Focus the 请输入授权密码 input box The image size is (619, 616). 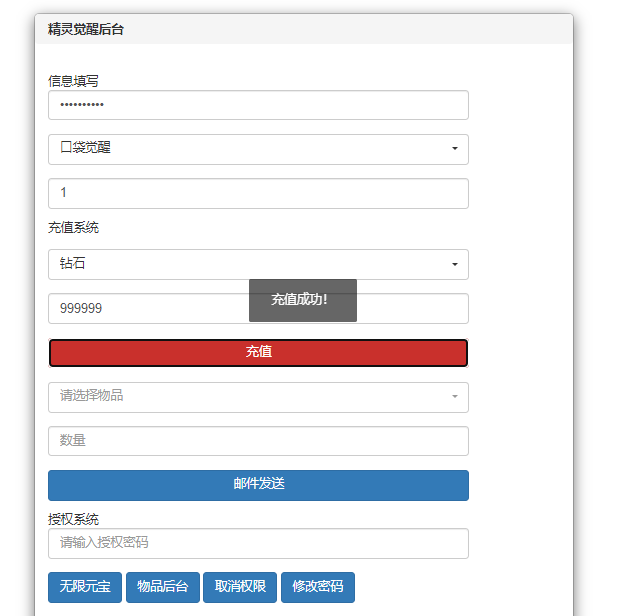coord(258,543)
